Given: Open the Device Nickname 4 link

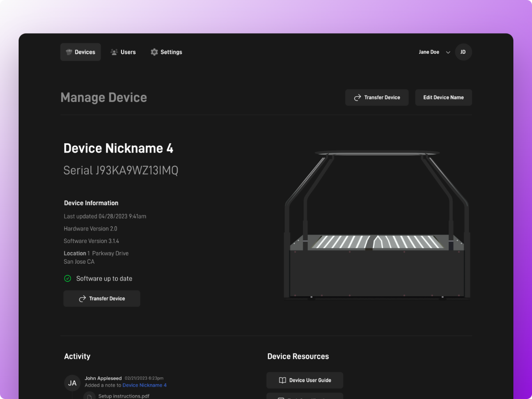Looking at the screenshot, I should point(145,385).
